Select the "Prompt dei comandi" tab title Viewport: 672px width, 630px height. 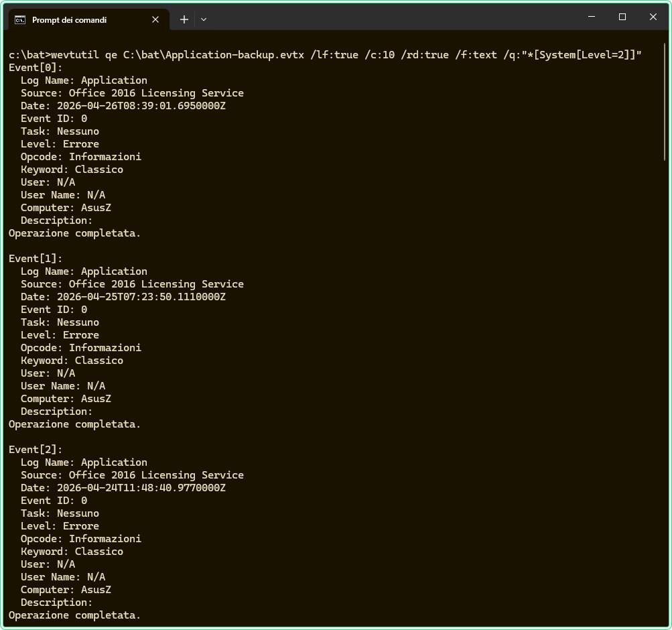69,19
